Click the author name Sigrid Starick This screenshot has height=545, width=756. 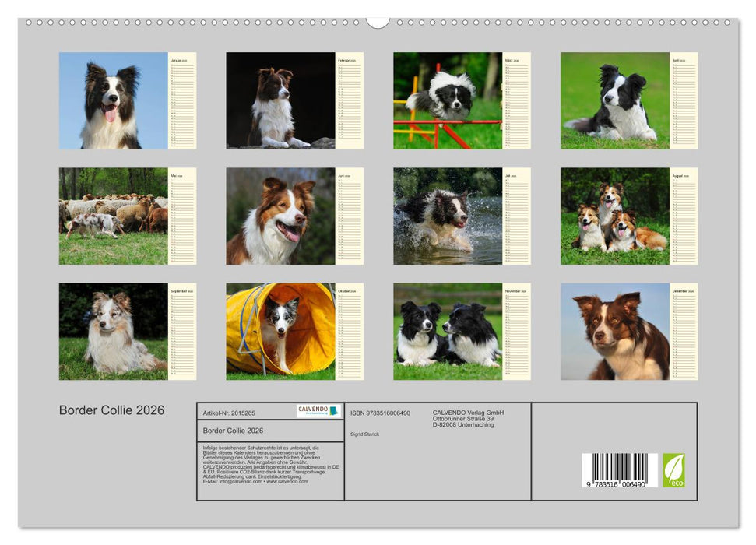[x=364, y=433]
